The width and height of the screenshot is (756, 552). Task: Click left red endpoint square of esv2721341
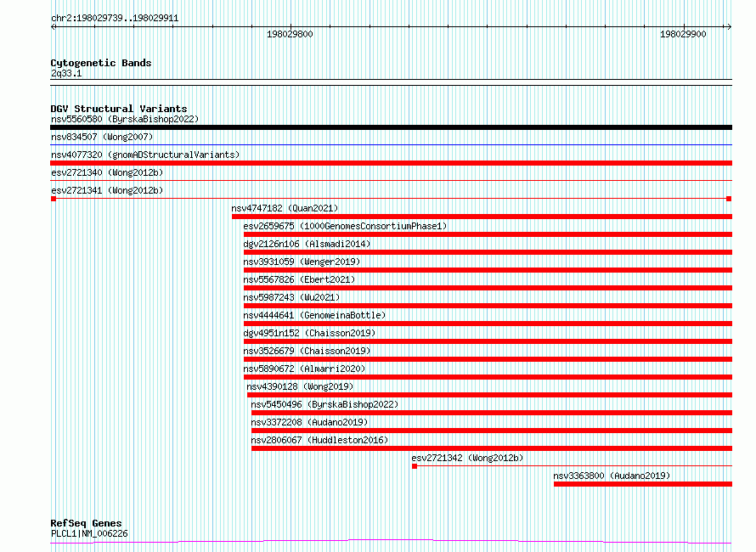tap(54, 199)
